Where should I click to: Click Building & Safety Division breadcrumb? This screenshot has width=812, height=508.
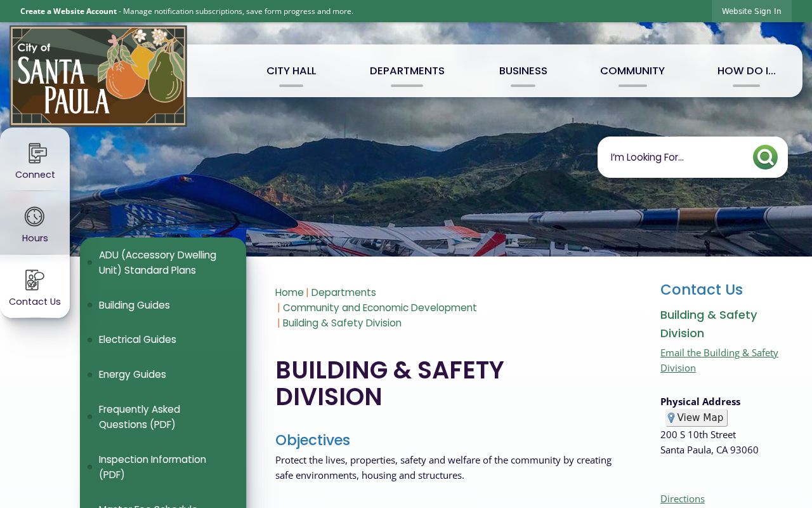pos(342,323)
